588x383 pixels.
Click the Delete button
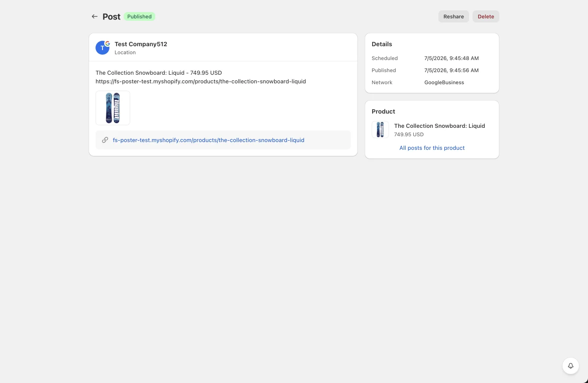click(x=486, y=16)
